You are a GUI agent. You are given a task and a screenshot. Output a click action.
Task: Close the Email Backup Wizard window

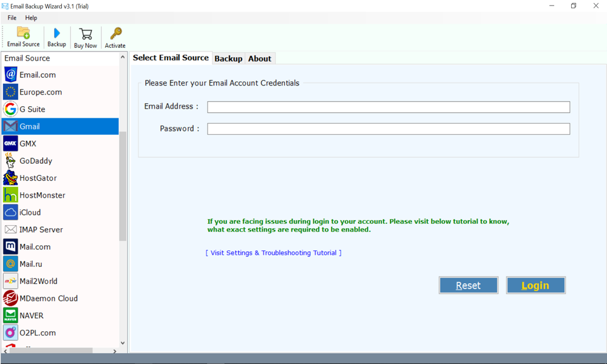pyautogui.click(x=596, y=6)
